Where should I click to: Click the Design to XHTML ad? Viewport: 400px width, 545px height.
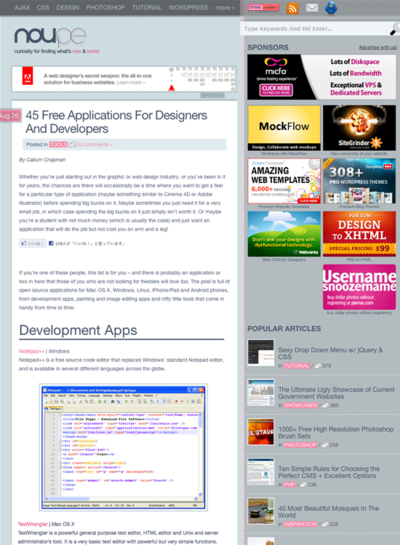coord(359,234)
